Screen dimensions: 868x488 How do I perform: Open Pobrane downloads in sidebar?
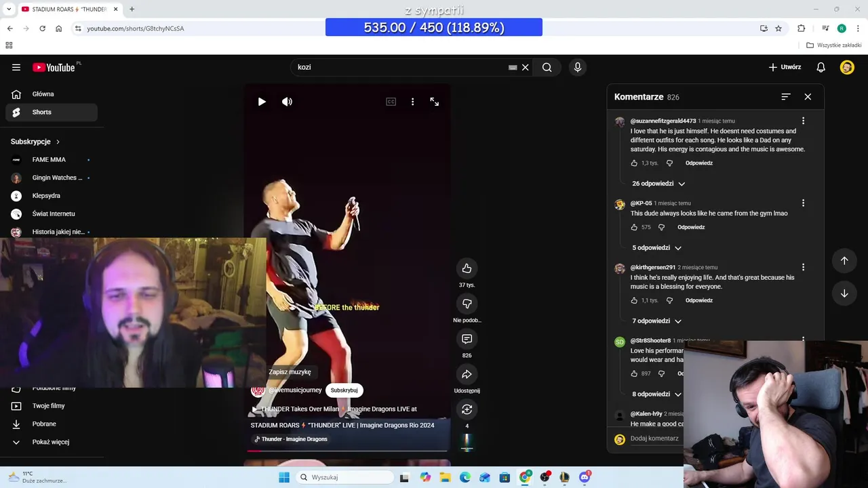pyautogui.click(x=52, y=424)
